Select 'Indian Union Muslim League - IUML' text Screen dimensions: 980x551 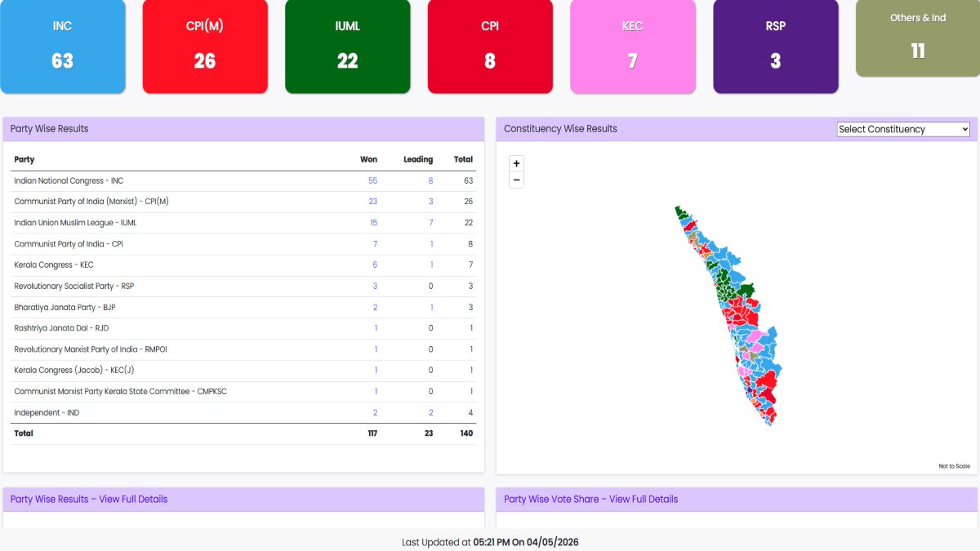pos(73,223)
